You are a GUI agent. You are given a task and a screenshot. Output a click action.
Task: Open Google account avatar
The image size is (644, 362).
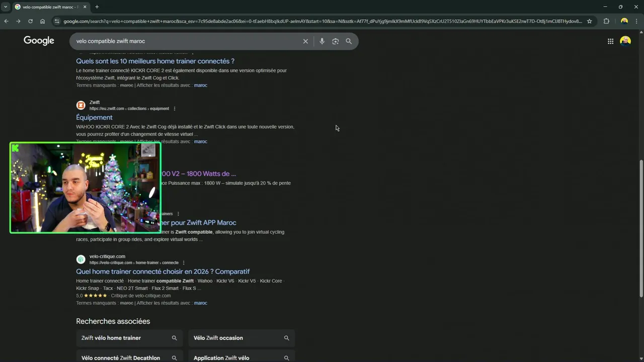625,41
